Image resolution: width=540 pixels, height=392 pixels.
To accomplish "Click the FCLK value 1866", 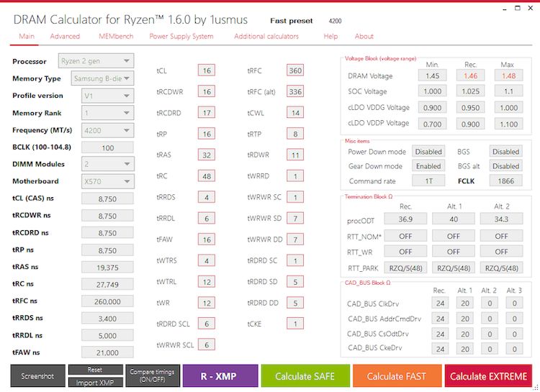I will [506, 181].
